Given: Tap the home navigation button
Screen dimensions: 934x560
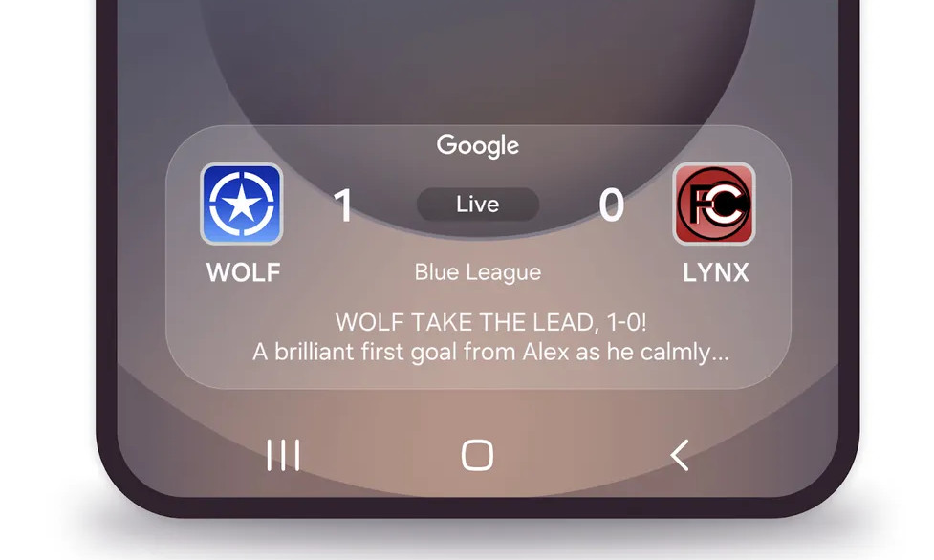Looking at the screenshot, I should [x=477, y=455].
